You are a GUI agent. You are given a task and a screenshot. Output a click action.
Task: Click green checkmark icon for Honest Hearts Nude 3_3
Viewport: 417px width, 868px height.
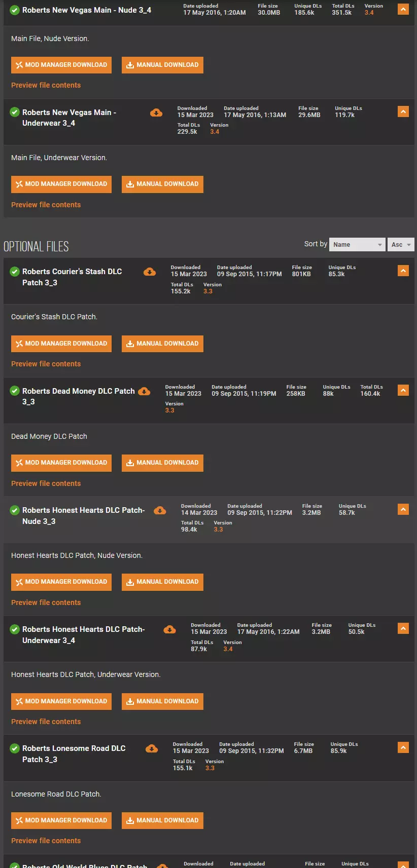(x=15, y=510)
